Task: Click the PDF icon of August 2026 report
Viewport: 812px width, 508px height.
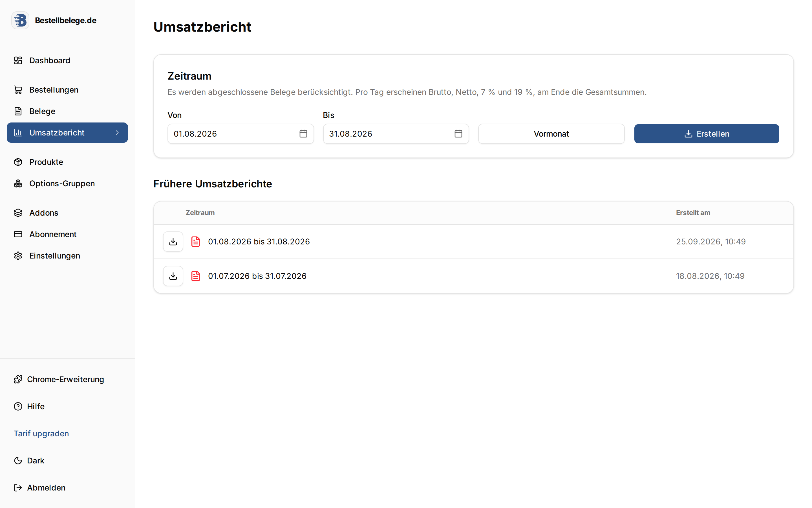Action: point(196,242)
